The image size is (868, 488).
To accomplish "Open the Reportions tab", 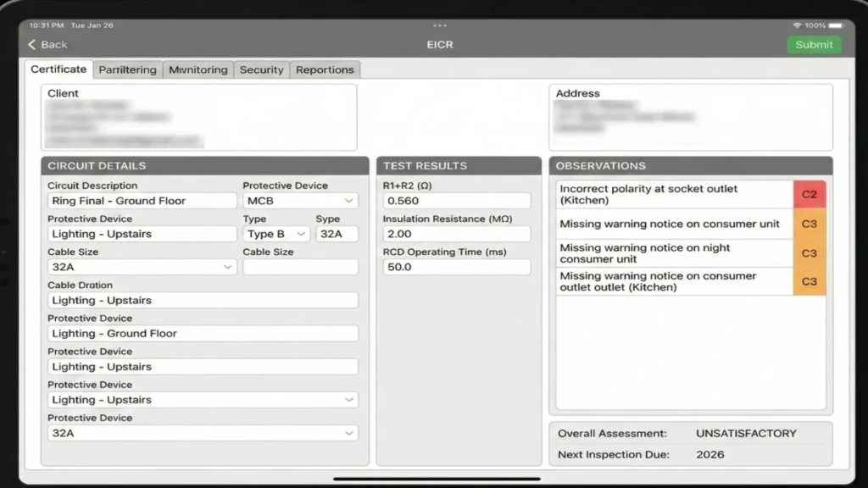I will coord(325,69).
